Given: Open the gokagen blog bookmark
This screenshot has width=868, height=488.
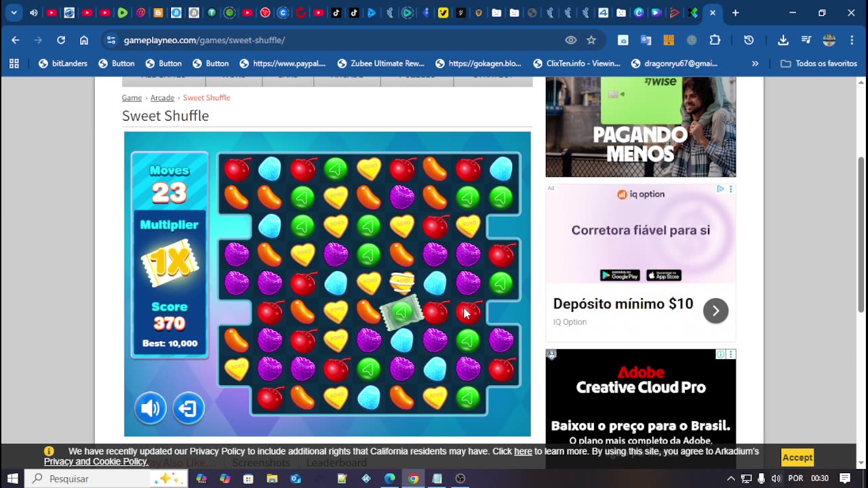Looking at the screenshot, I should 479,63.
